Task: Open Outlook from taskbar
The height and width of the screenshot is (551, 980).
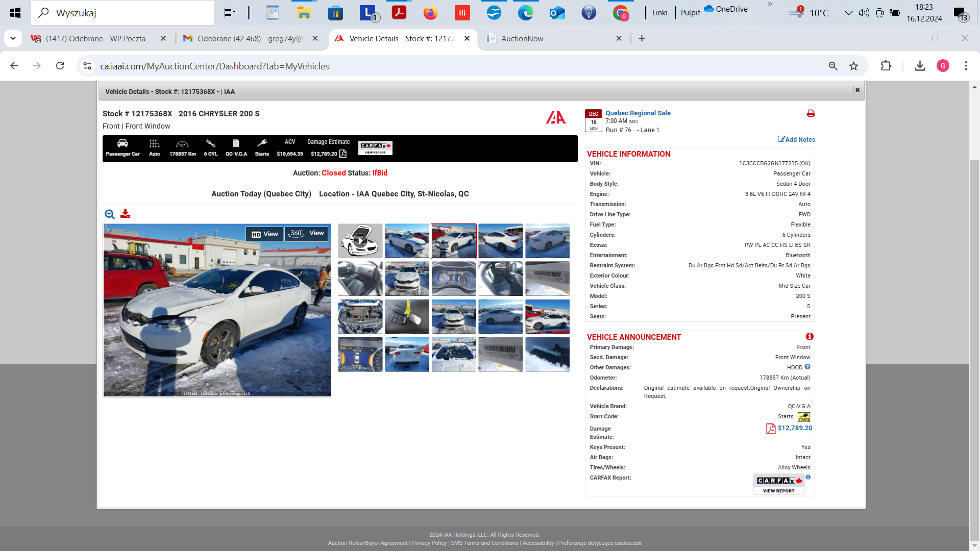Action: [557, 13]
